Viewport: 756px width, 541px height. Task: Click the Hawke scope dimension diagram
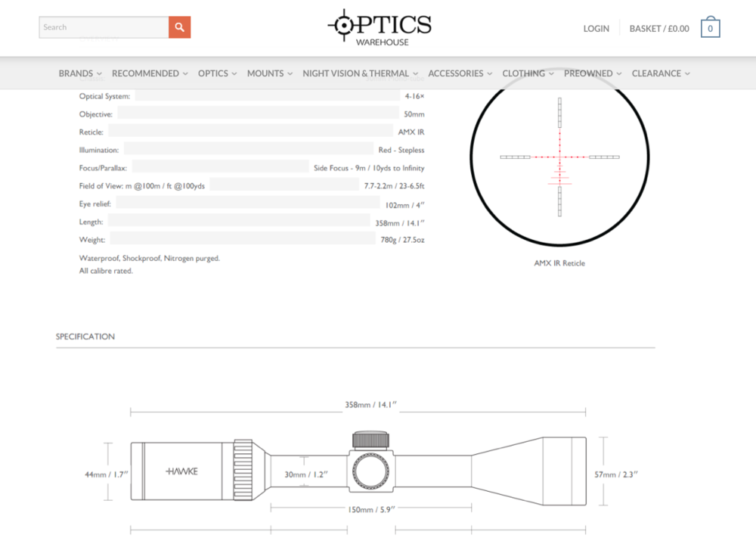point(358,469)
